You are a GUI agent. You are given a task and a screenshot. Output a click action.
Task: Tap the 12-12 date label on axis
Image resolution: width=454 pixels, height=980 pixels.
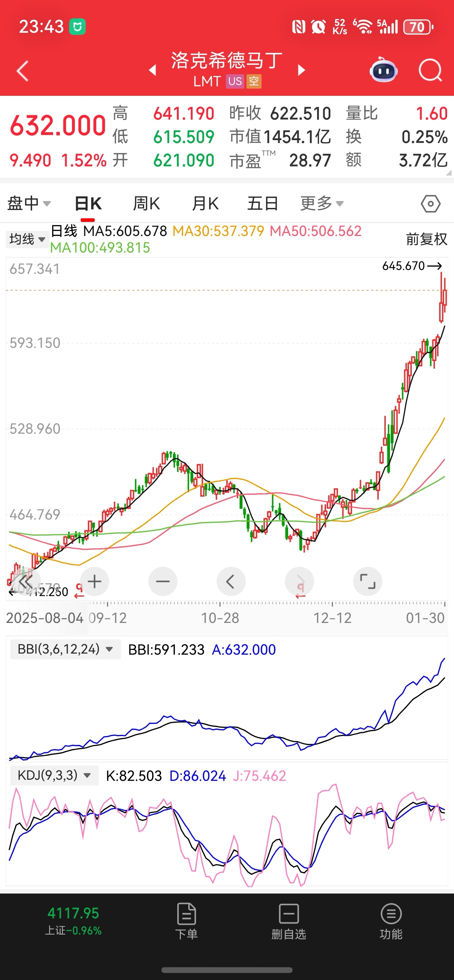click(332, 618)
